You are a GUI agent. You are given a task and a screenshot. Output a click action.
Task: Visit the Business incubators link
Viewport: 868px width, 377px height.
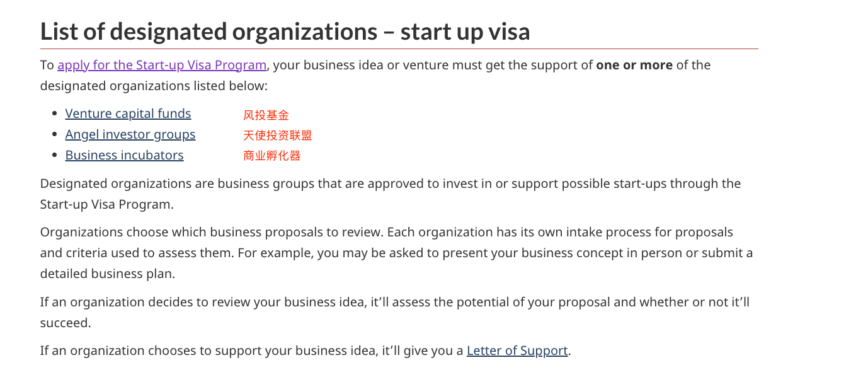tap(124, 155)
